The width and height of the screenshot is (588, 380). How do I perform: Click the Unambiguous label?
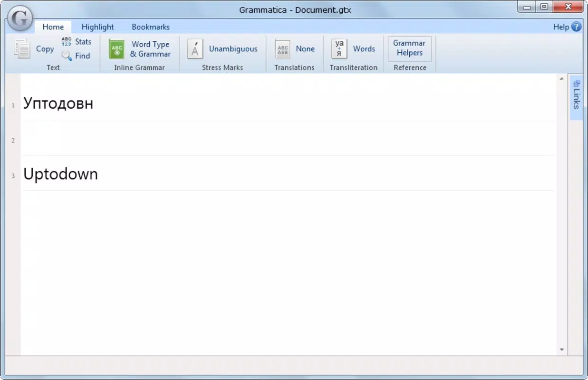click(233, 48)
